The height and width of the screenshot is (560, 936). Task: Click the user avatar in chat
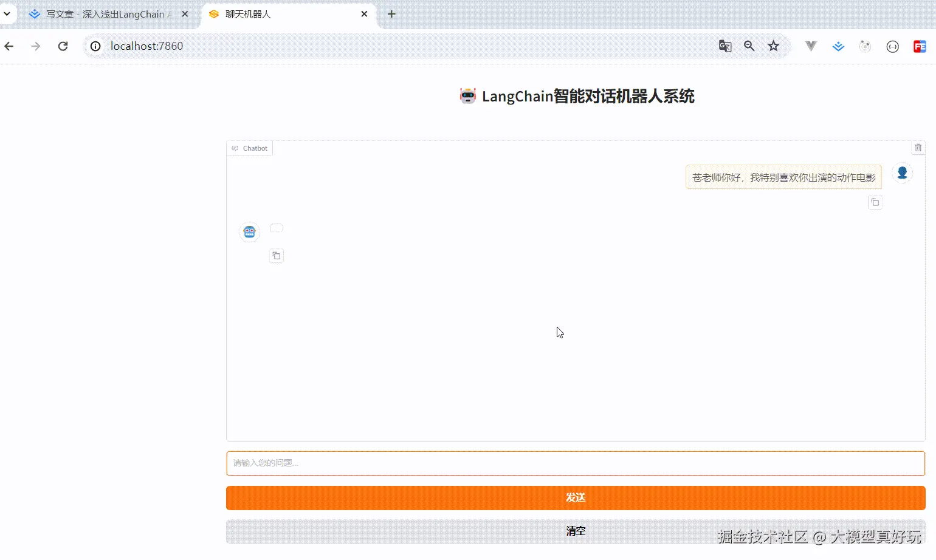(903, 172)
